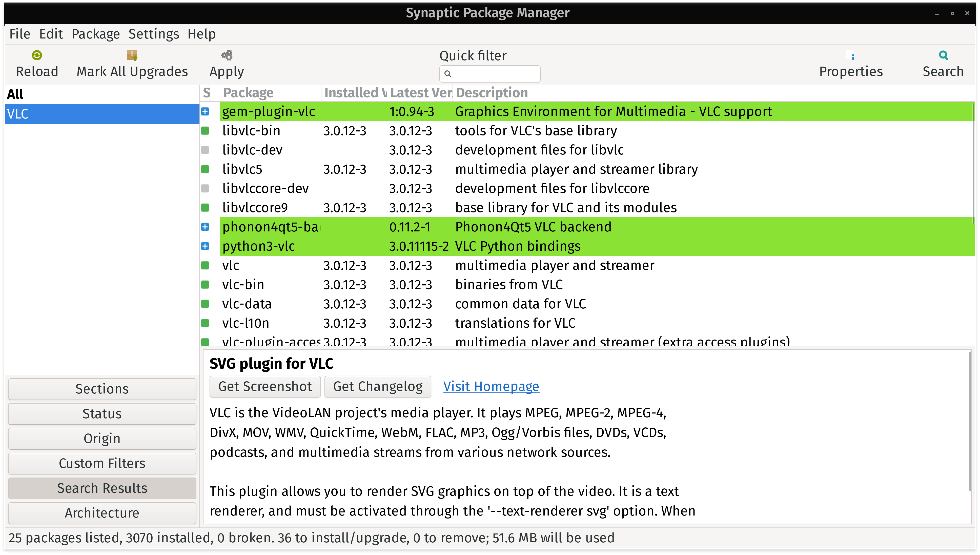This screenshot has height=555, width=980.
Task: Sort by Latest Version column header
Action: (x=420, y=93)
